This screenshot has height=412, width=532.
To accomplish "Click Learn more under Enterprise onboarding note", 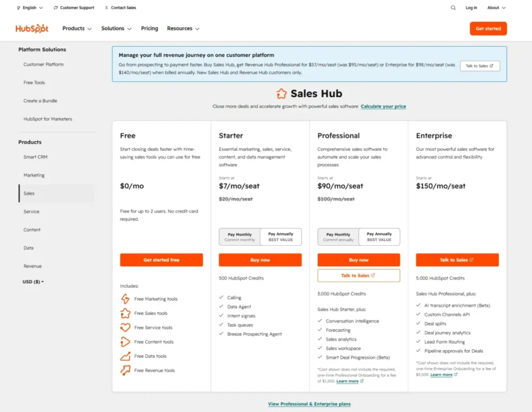I will [441, 375].
